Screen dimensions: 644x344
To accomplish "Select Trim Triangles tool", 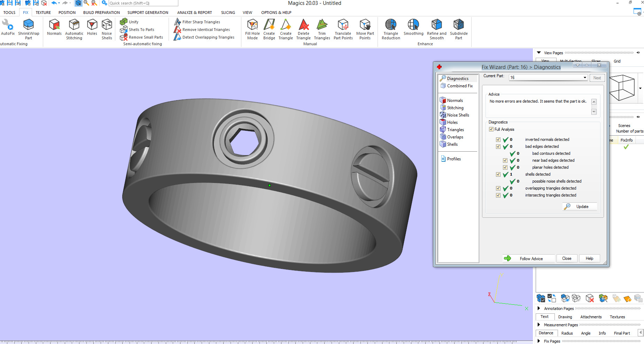I will coord(322,29).
